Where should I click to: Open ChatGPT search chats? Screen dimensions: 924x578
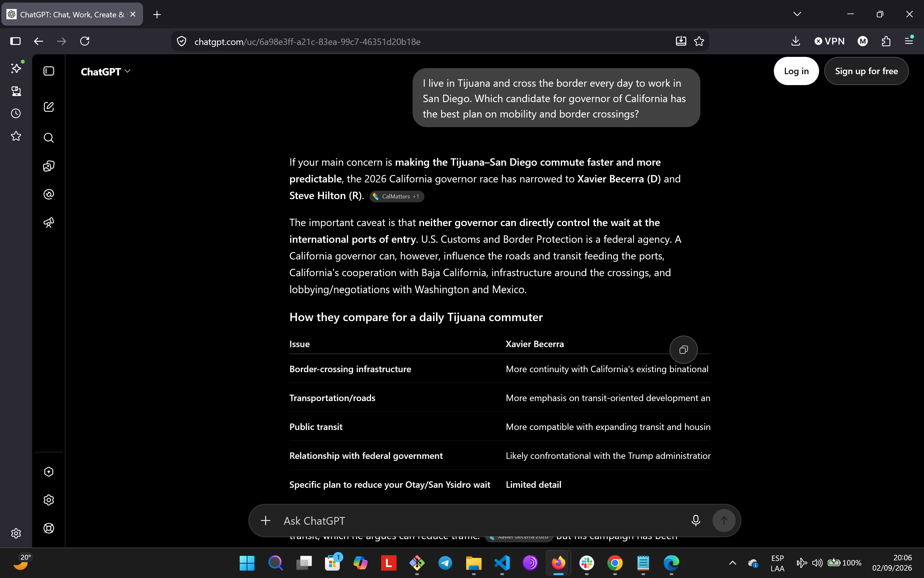[49, 138]
